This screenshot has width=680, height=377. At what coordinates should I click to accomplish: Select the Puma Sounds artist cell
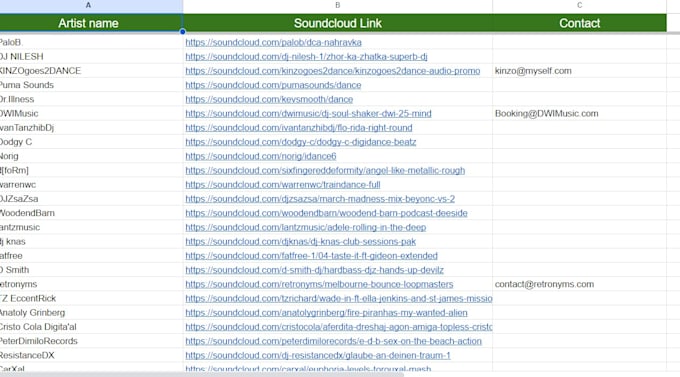click(91, 85)
